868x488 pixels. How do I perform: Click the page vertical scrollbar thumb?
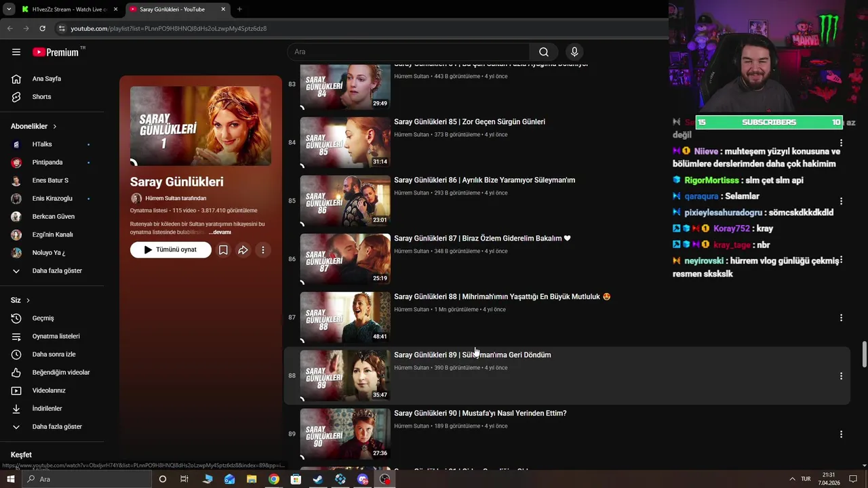click(864, 355)
